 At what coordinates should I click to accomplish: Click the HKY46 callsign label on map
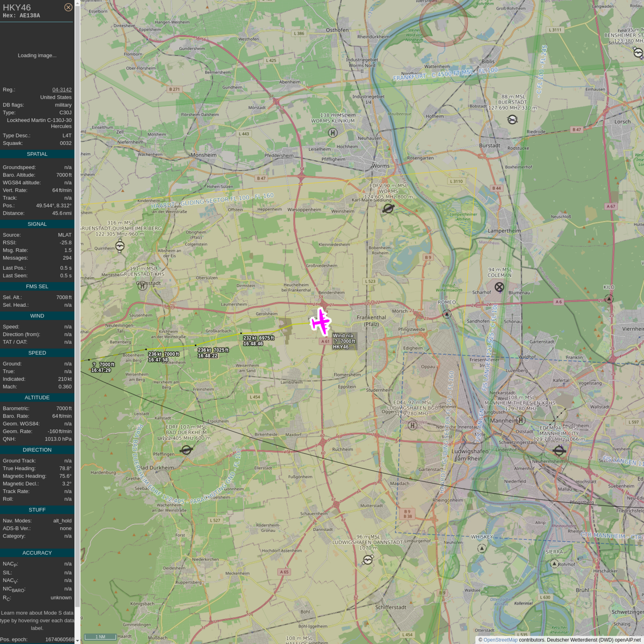pos(340,347)
